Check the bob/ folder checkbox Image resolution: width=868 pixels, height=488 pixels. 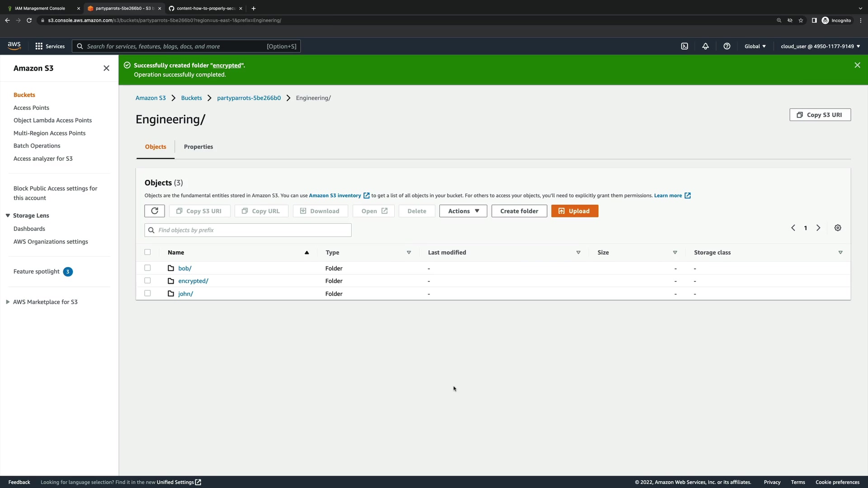[x=147, y=268]
